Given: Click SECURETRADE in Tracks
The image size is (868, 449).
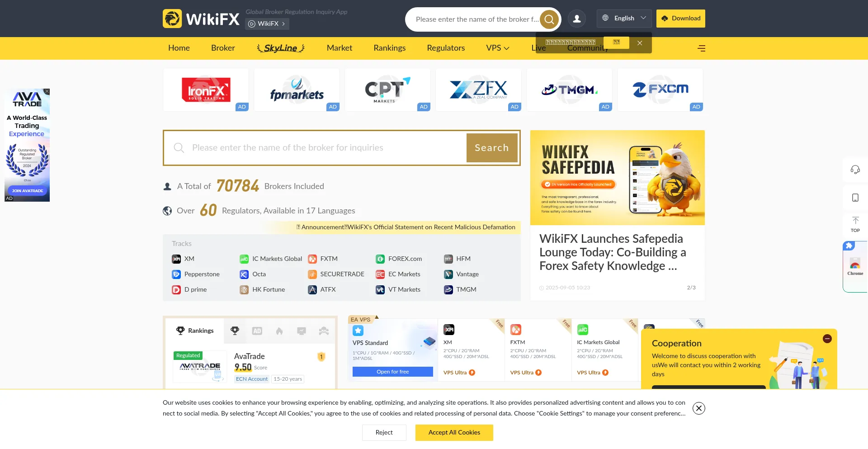Looking at the screenshot, I should [x=342, y=274].
